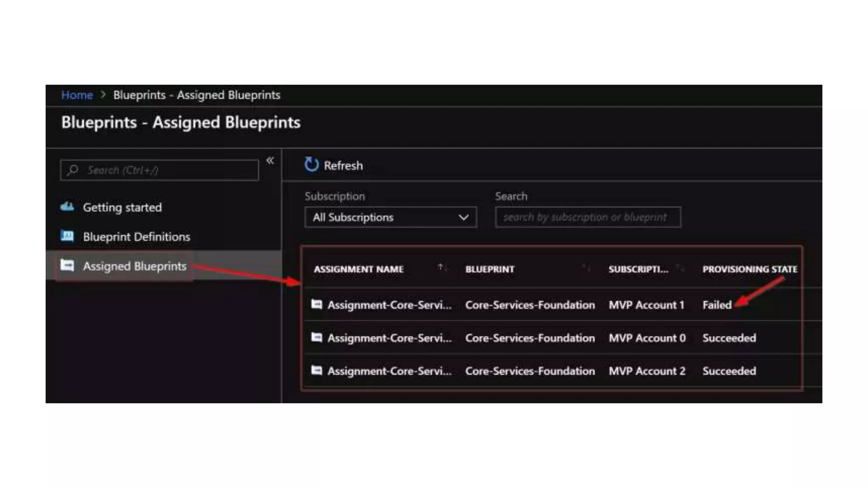
Task: Select Assigned Blueprints menu item
Action: click(134, 266)
